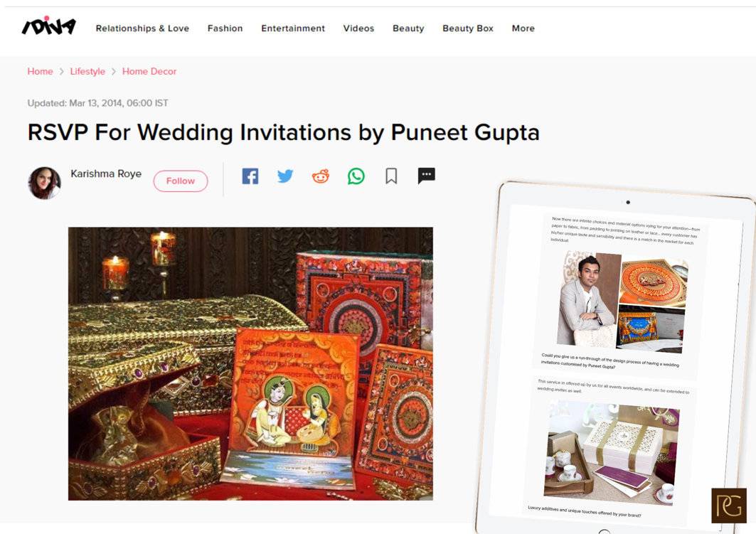Open the Relationships & Love menu

(142, 28)
